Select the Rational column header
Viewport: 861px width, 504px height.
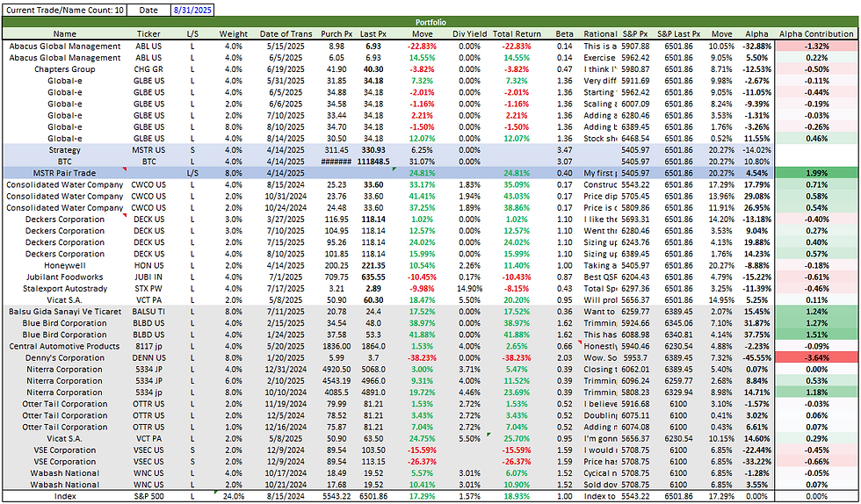(599, 34)
